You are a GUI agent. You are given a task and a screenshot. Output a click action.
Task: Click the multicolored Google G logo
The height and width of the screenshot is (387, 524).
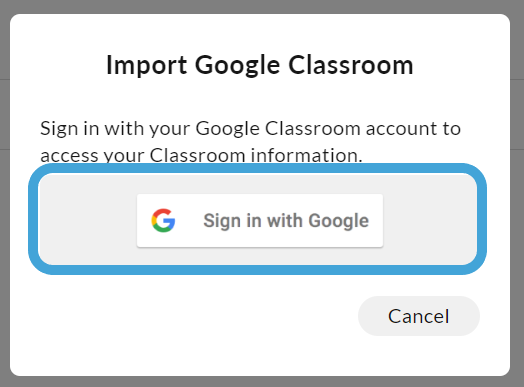[163, 221]
